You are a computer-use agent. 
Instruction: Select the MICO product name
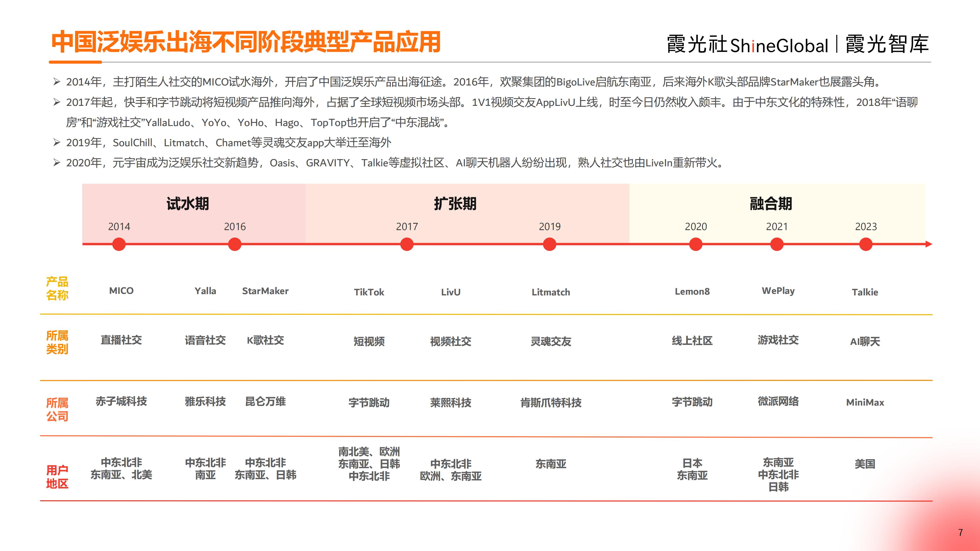click(x=121, y=291)
